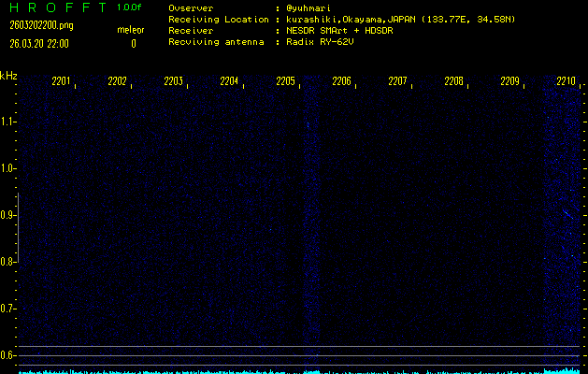
Task: Click the cyan signal level strip at bottom
Action: point(294,371)
